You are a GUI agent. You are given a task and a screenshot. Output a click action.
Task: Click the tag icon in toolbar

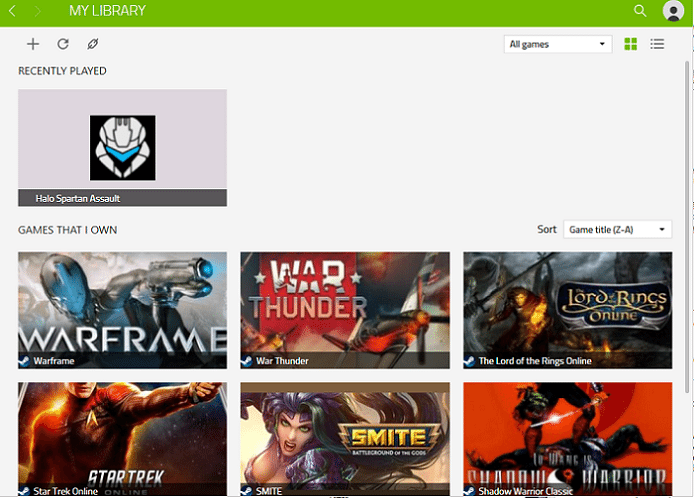point(93,44)
